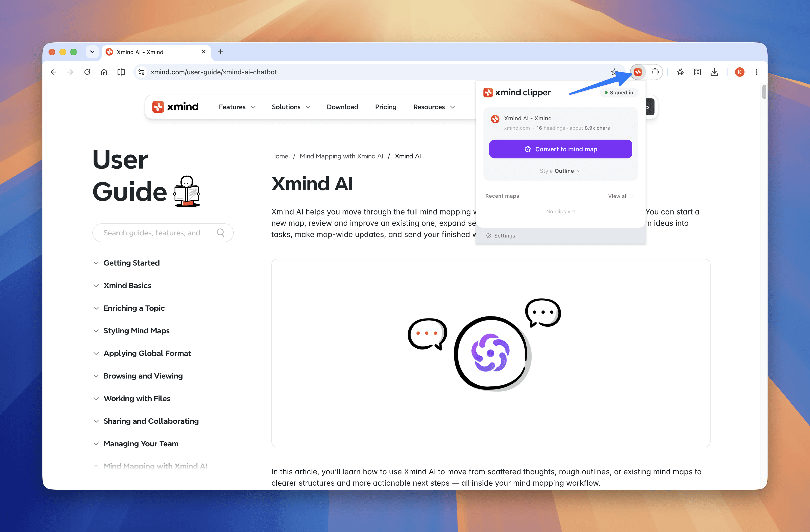Image resolution: width=810 pixels, height=532 pixels.
Task: Click the 'No clips yet' text
Action: click(560, 211)
